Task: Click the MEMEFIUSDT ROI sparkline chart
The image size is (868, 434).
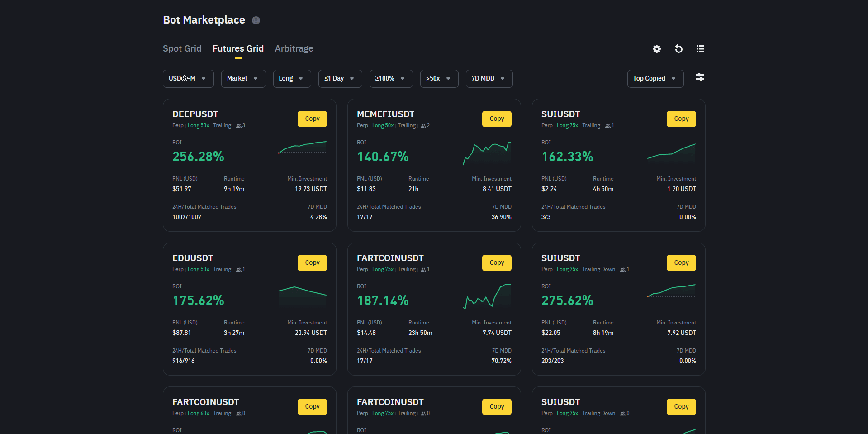Action: pos(487,153)
